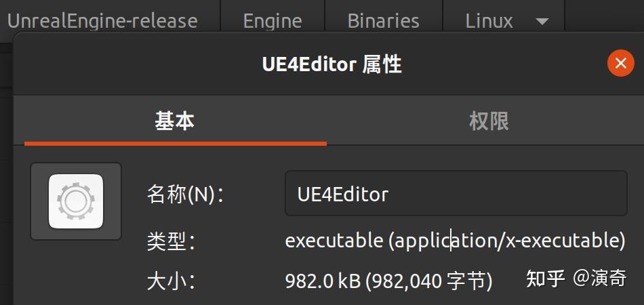Click the Linux path bar segment
Image resolution: width=644 pixels, height=305 pixels.
click(489, 20)
